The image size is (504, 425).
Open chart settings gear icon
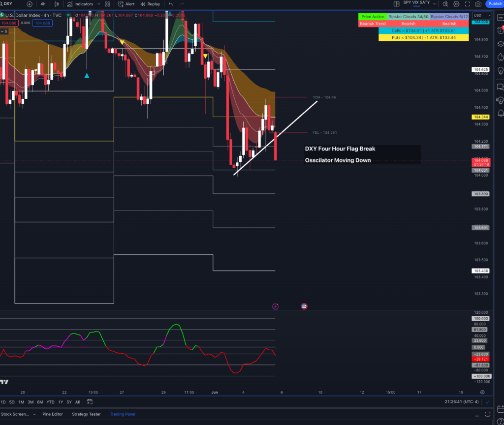pos(456,4)
